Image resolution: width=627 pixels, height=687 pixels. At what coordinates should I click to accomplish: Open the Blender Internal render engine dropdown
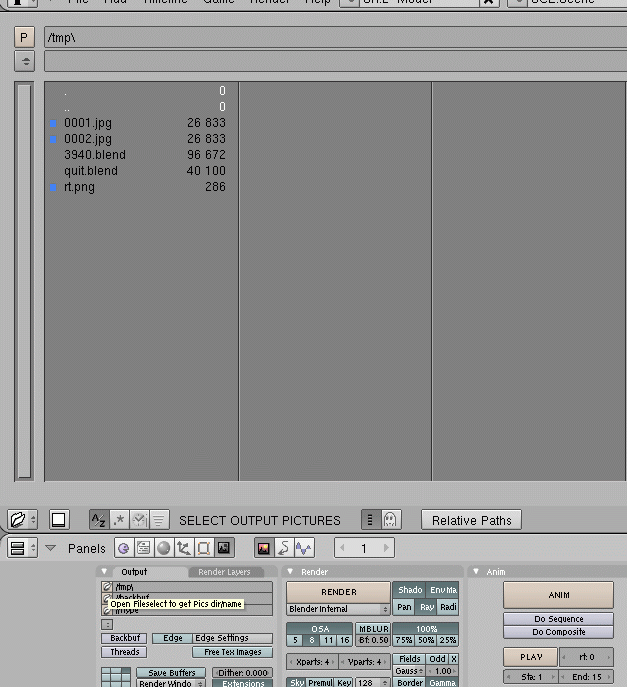(338, 609)
